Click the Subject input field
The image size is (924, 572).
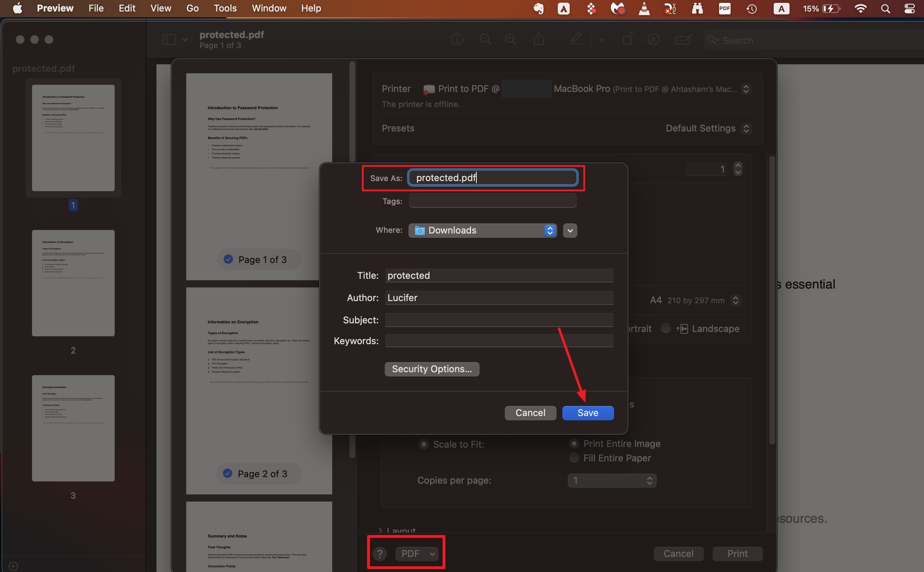(499, 320)
